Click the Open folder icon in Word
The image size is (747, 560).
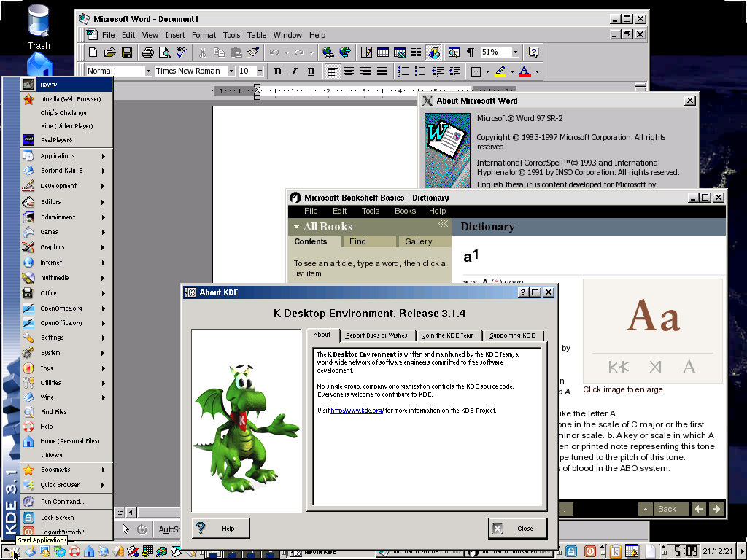point(110,52)
